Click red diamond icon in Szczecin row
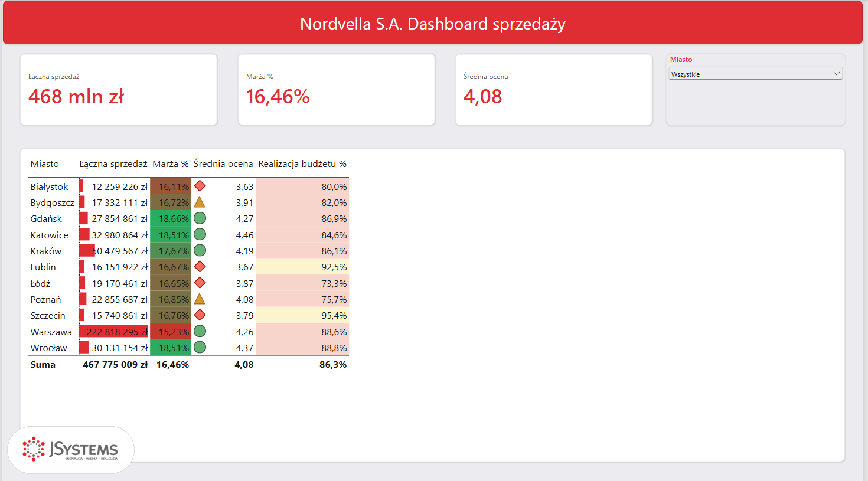 200,315
